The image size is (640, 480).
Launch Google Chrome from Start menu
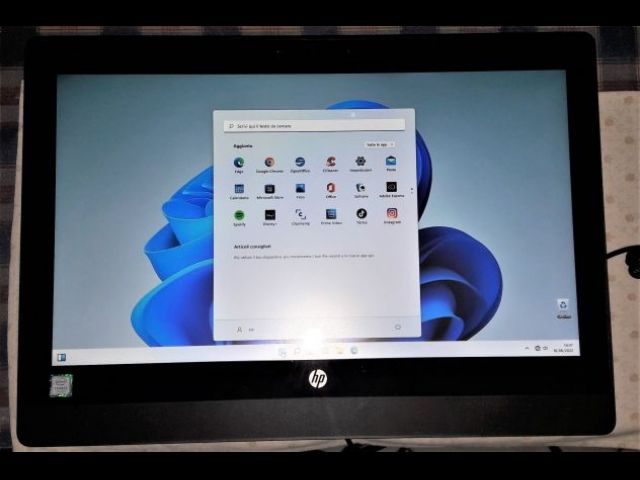[x=269, y=165]
